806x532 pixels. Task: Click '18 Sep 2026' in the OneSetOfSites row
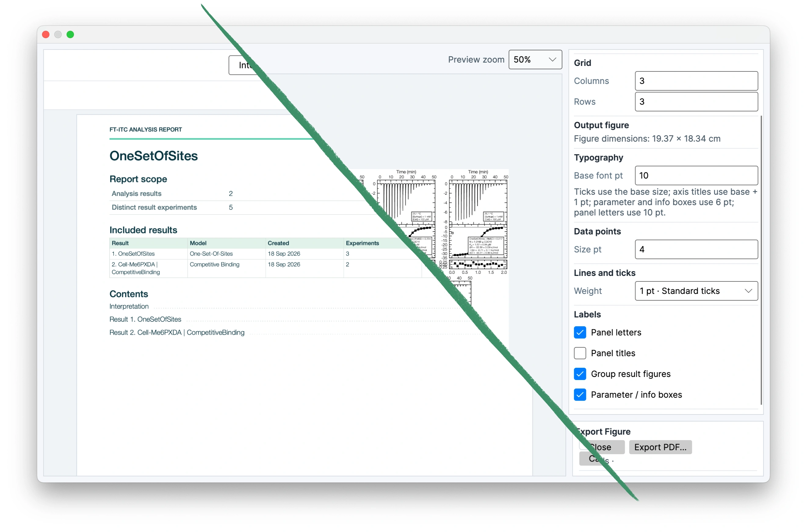(284, 254)
